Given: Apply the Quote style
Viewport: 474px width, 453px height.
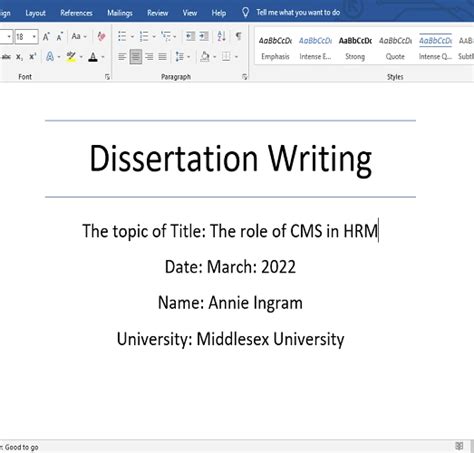Looking at the screenshot, I should pyautogui.click(x=395, y=48).
